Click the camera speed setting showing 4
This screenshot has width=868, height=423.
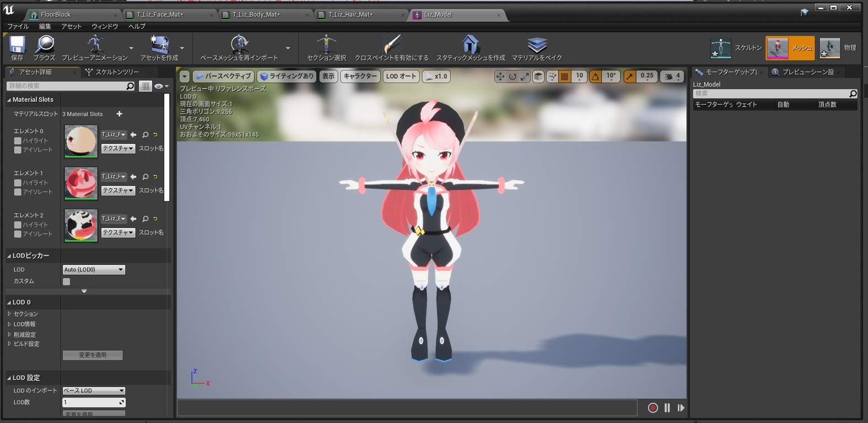672,77
